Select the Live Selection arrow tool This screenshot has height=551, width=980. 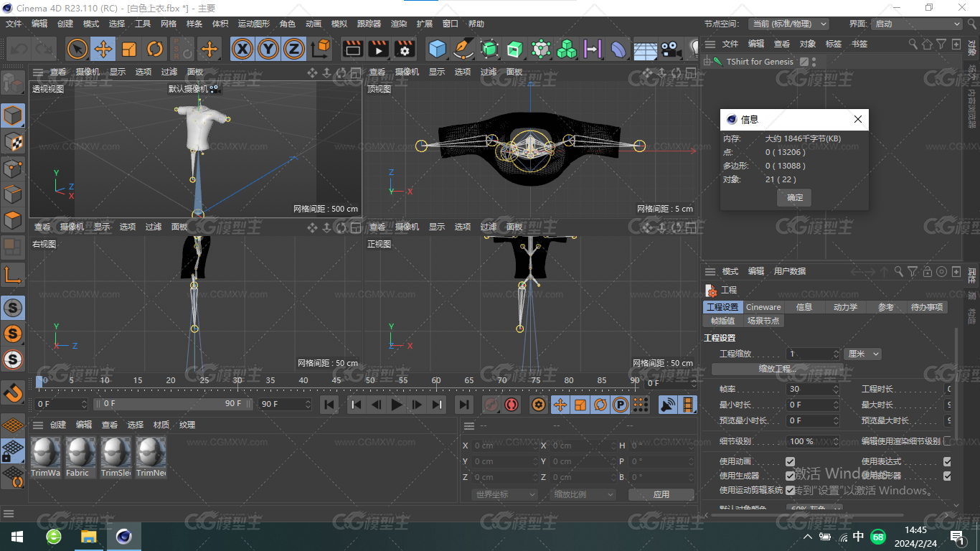[77, 49]
